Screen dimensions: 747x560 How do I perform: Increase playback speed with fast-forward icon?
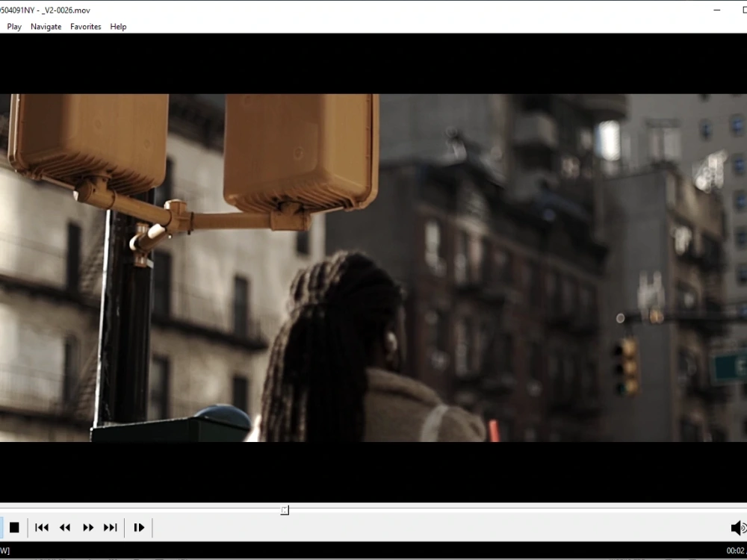87,528
